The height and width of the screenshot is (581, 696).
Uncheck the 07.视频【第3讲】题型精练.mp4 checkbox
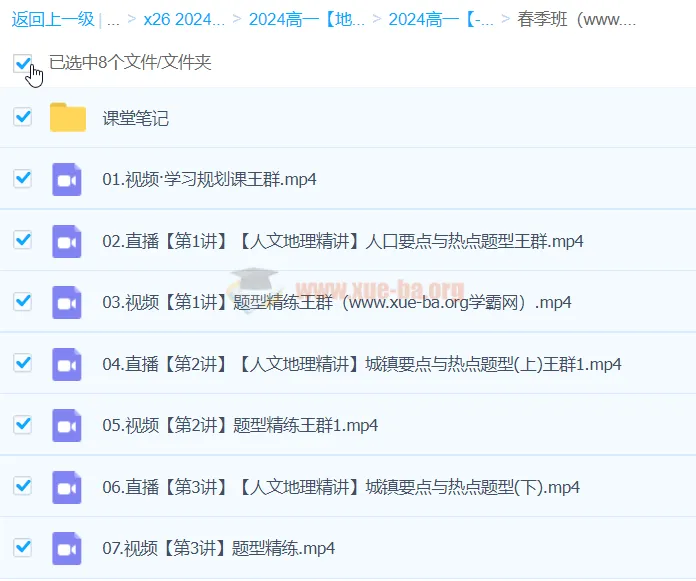tap(23, 547)
